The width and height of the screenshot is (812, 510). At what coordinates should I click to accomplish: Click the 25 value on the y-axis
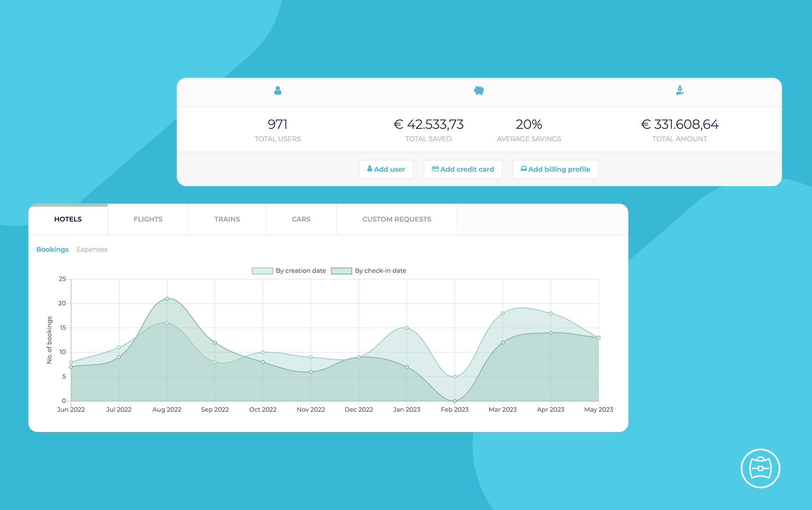coord(62,279)
